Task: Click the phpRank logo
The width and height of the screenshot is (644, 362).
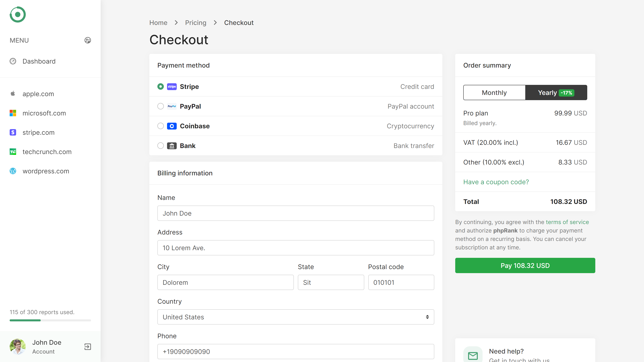Action: [x=18, y=14]
